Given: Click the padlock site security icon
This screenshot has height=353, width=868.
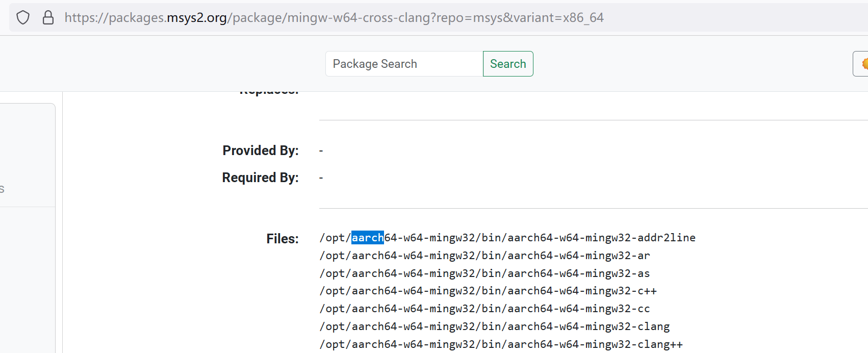Looking at the screenshot, I should 48,18.
